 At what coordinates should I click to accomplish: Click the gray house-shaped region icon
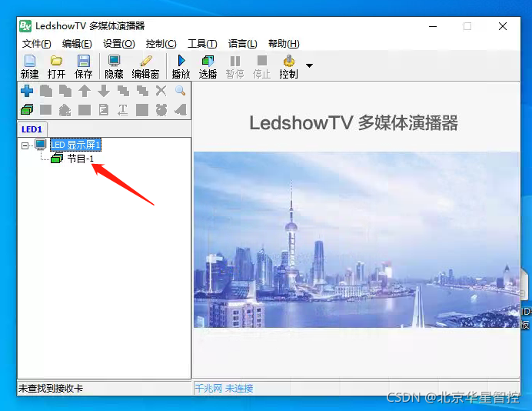point(65,110)
